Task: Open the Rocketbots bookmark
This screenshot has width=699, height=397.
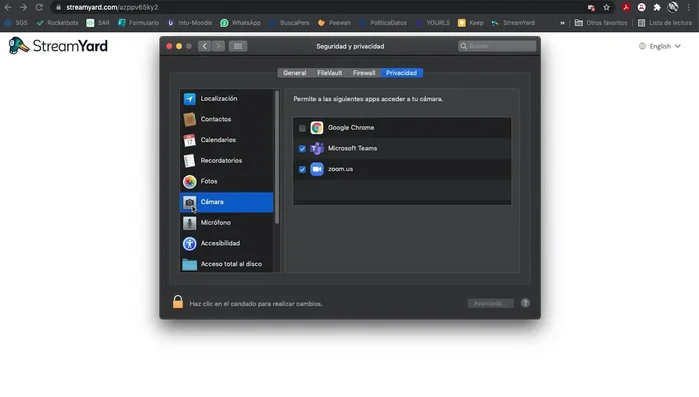Action: click(x=57, y=23)
